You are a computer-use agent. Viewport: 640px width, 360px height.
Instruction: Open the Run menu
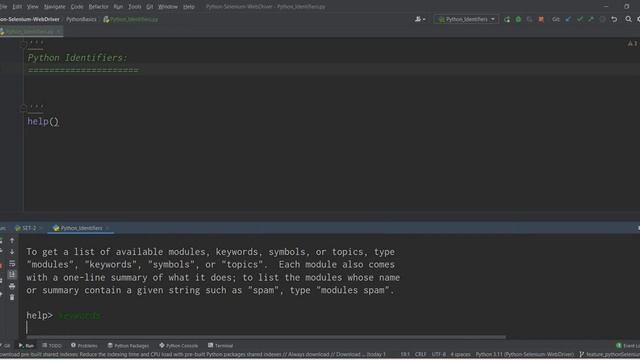click(118, 7)
